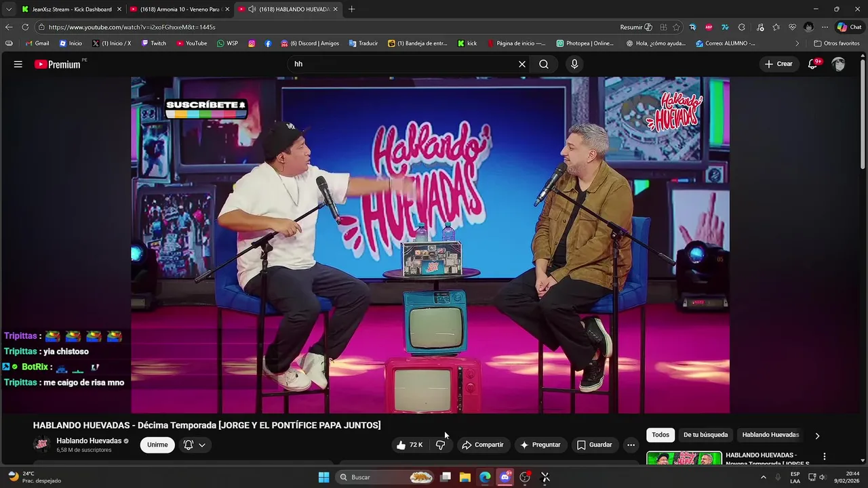The image size is (868, 488).
Task: Click the Resumir button in address bar
Action: pos(636,27)
